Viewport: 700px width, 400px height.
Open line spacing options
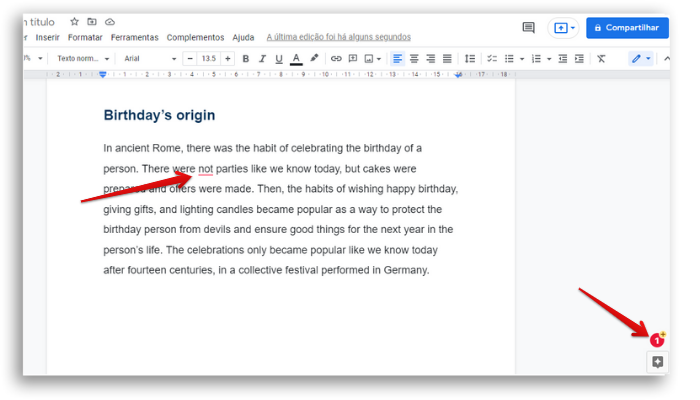pos(470,58)
